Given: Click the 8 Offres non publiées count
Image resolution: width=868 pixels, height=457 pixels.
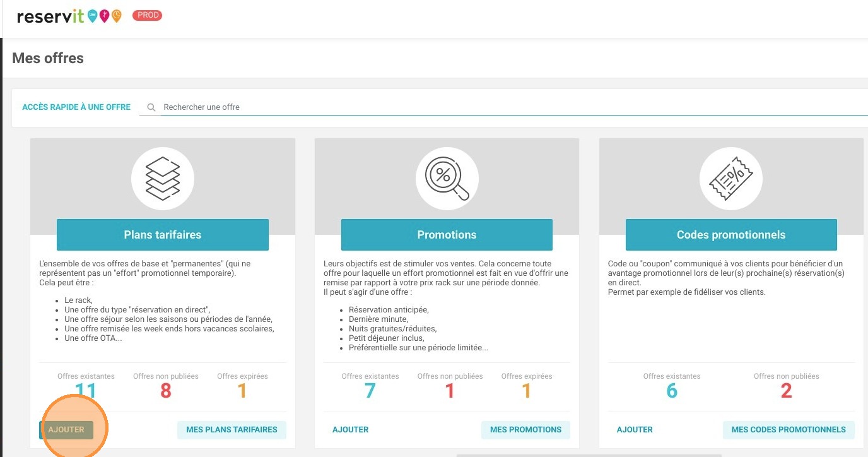Looking at the screenshot, I should click(x=166, y=391).
